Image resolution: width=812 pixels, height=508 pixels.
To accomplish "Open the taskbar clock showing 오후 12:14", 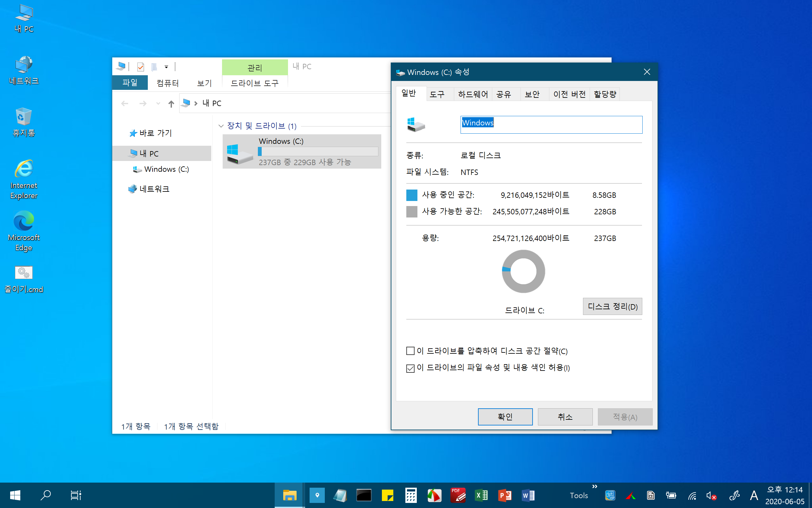I will (784, 496).
